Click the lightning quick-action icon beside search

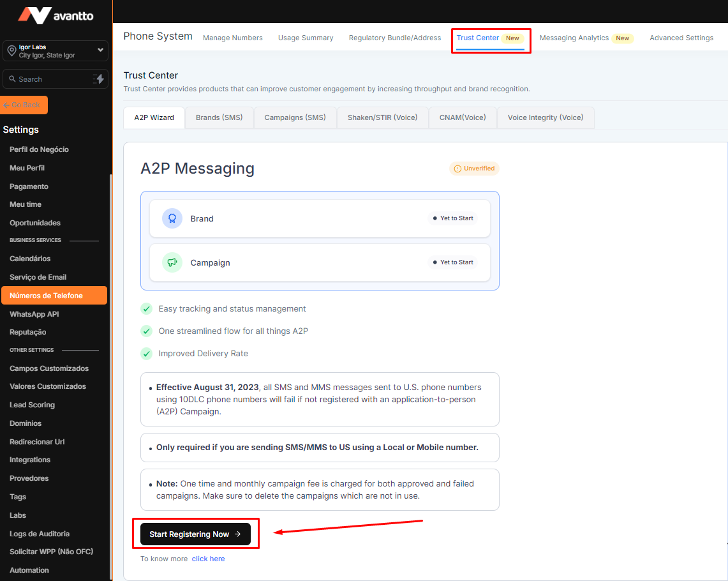98,79
